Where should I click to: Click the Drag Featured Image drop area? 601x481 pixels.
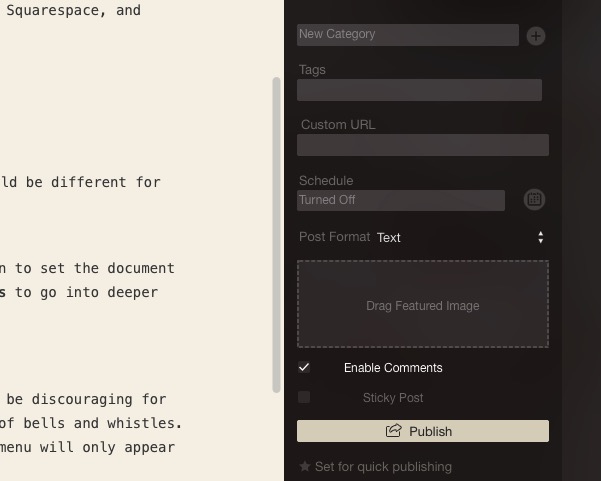pos(422,304)
